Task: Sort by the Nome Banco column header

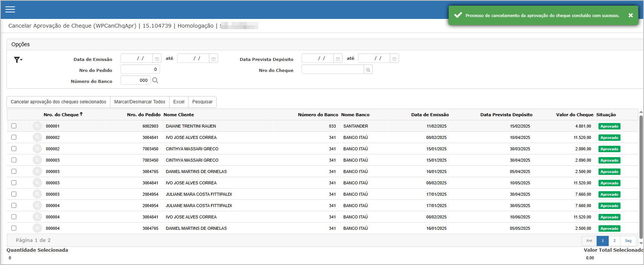Action: click(x=355, y=115)
